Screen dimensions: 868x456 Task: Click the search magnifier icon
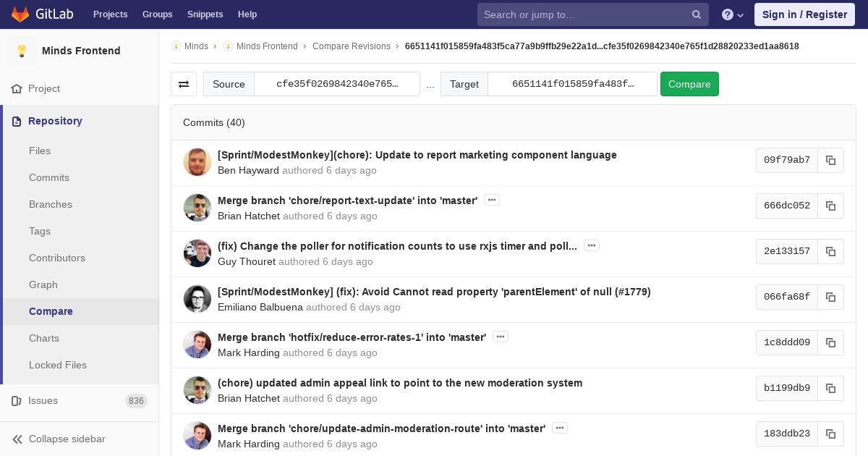pos(696,14)
